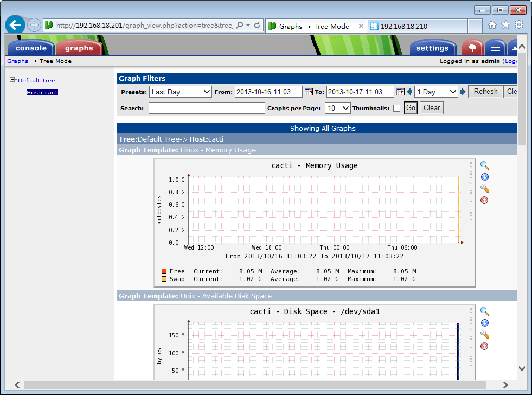
Task: Zoom the Disk Space graph with magnifier icon
Action: click(x=484, y=311)
